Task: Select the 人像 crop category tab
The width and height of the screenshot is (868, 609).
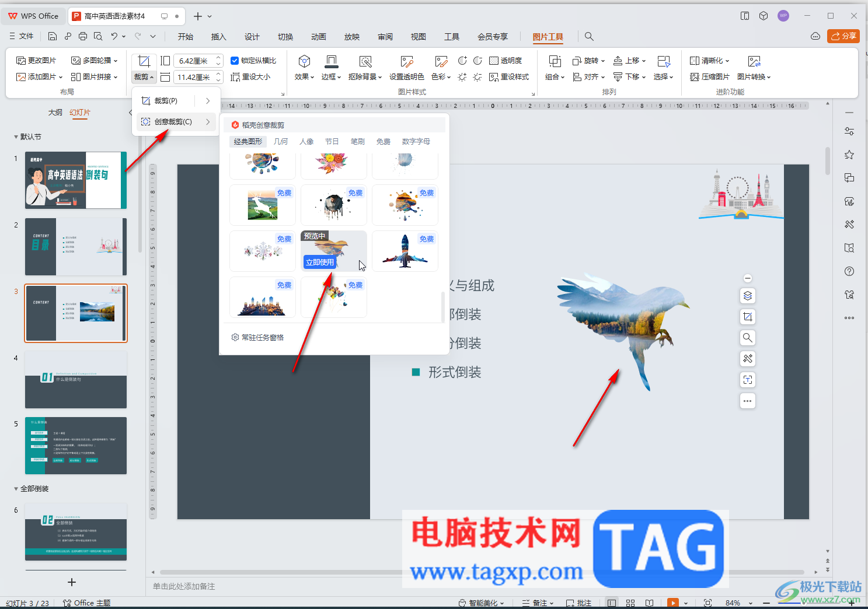Action: [306, 142]
